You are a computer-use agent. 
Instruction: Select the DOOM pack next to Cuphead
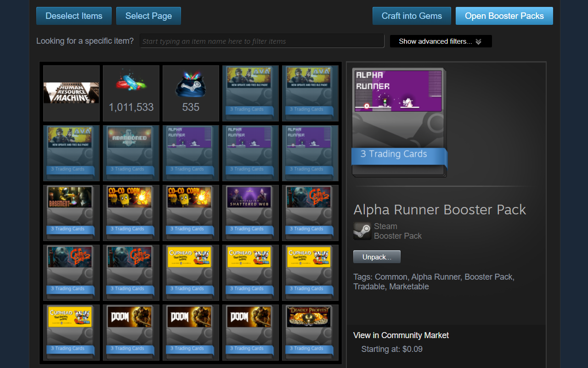(131, 333)
